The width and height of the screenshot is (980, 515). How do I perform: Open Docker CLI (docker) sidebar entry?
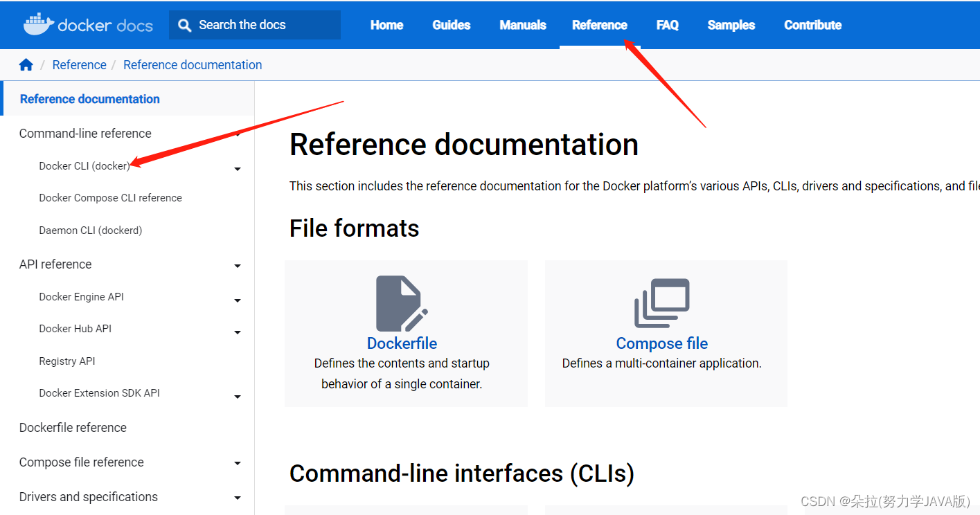[84, 166]
